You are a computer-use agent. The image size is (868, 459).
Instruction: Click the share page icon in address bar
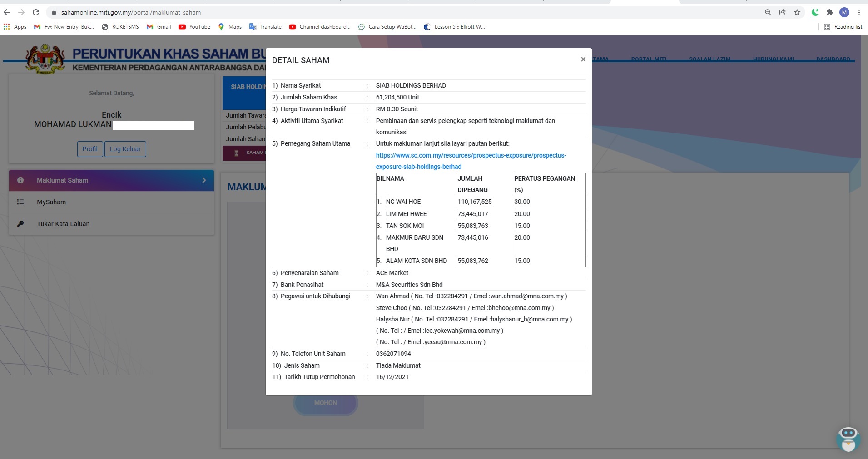click(782, 12)
